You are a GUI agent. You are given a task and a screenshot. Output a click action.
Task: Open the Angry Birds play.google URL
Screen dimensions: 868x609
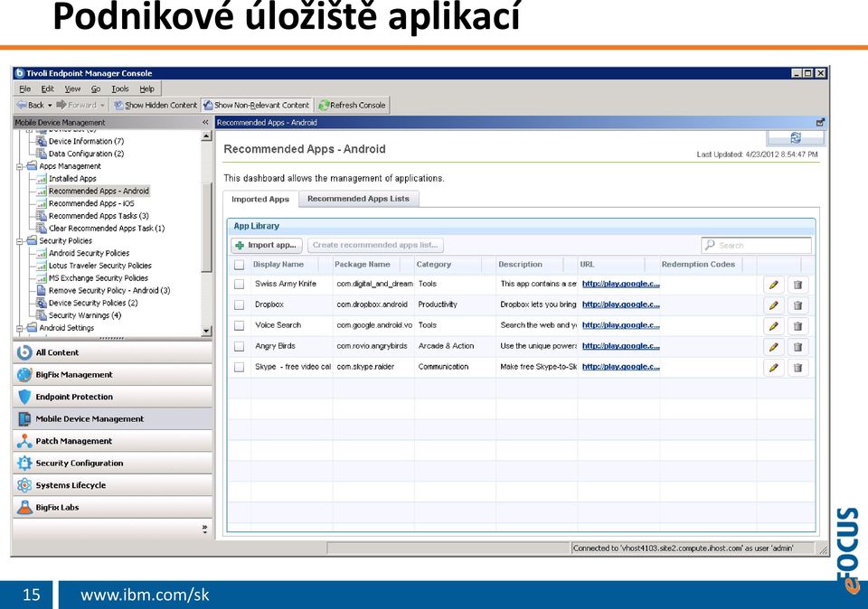[x=620, y=346]
